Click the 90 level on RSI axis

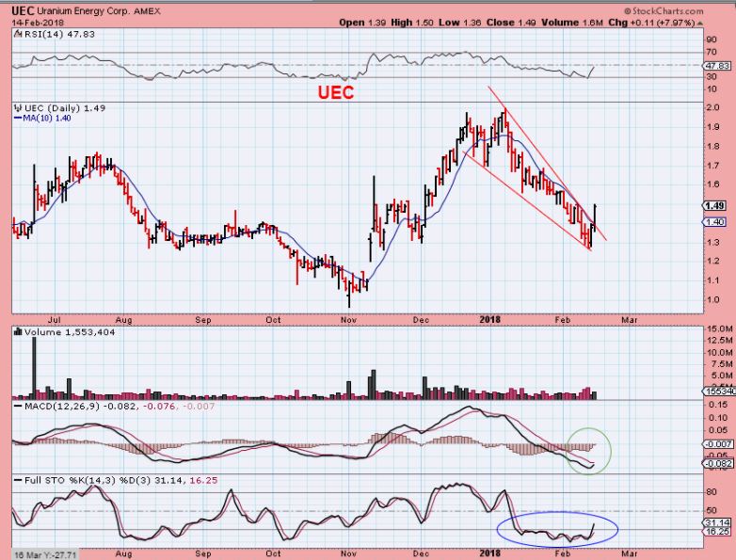coord(712,40)
